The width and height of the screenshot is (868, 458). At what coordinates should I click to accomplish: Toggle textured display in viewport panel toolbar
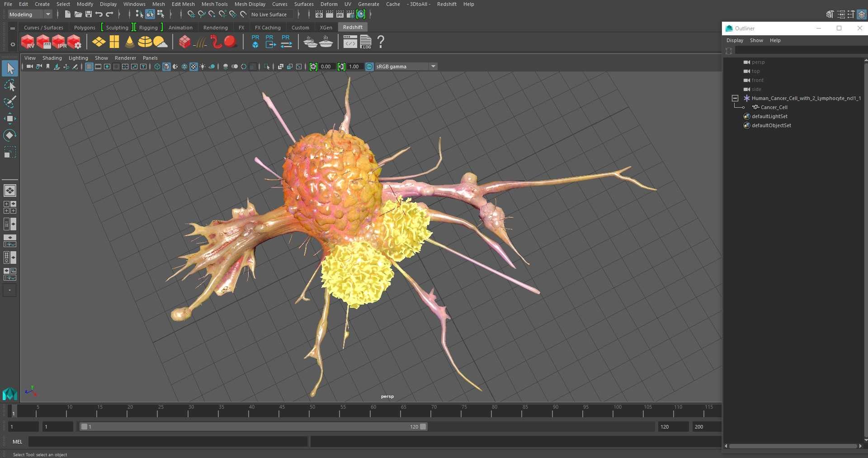pyautogui.click(x=193, y=67)
